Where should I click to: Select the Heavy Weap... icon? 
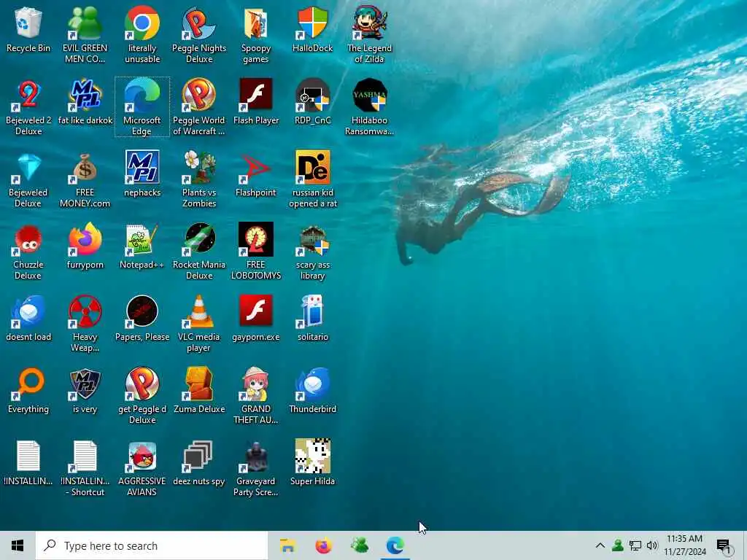pyautogui.click(x=85, y=324)
